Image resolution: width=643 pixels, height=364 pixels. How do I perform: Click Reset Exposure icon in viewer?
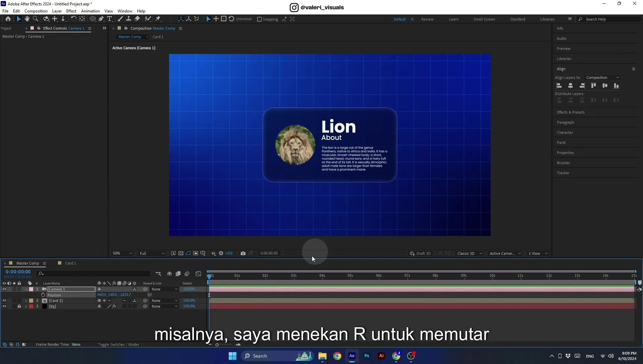point(221,253)
